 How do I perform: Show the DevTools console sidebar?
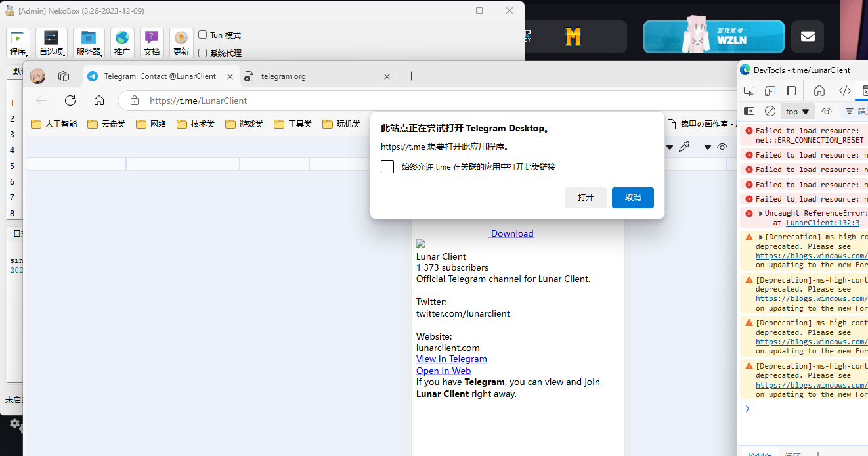point(749,112)
